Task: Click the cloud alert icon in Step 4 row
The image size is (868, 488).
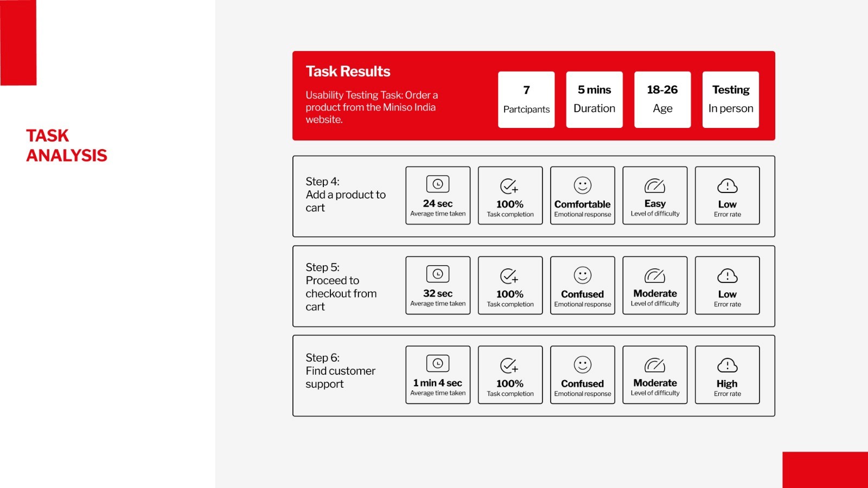Action: point(727,186)
